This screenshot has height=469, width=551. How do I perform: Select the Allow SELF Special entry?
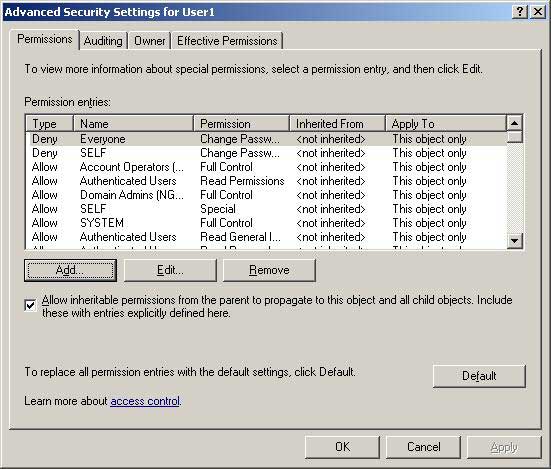point(266,209)
